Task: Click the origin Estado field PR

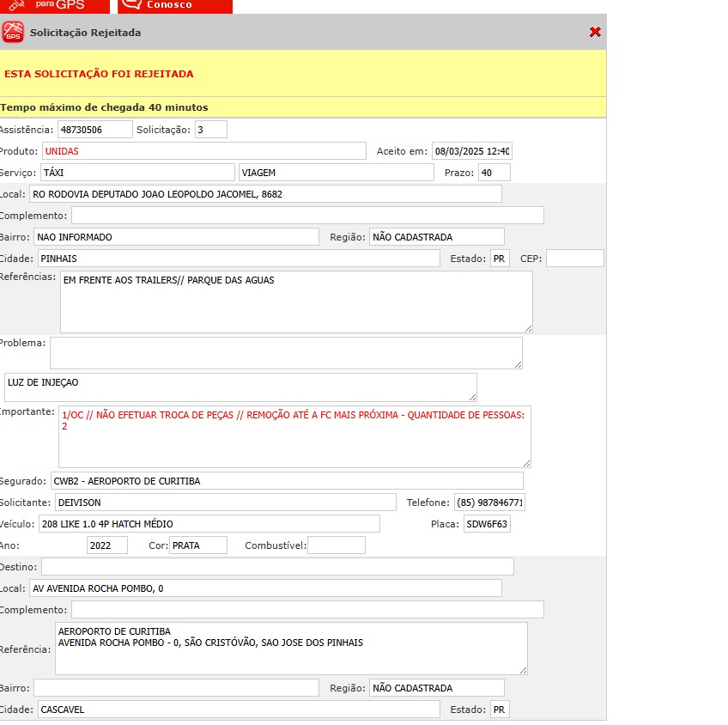Action: coord(500,258)
